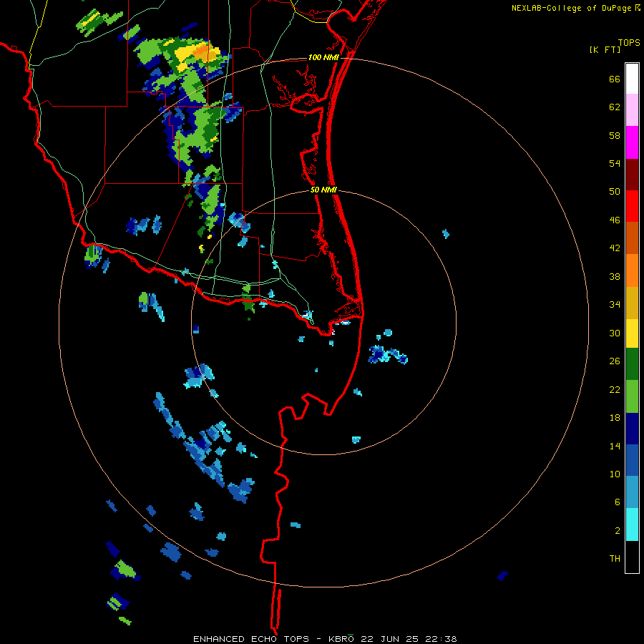The height and width of the screenshot is (644, 644).
Task: Select the dark green legend color band
Action: pos(632,364)
